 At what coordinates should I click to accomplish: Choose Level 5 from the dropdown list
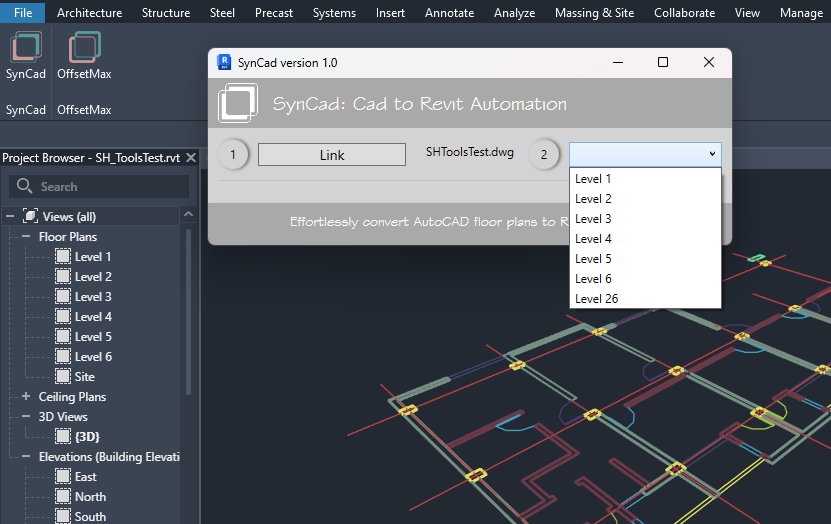[645, 259]
